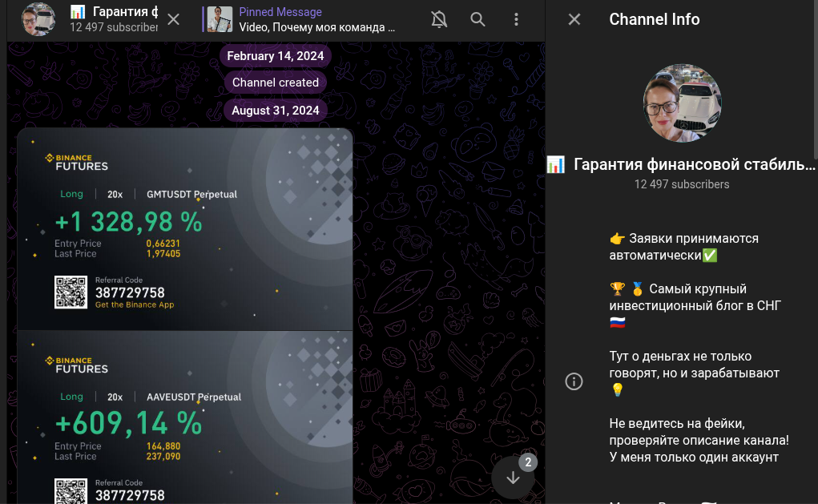Click the info panel scrollbar
The image size is (818, 504).
[x=816, y=79]
